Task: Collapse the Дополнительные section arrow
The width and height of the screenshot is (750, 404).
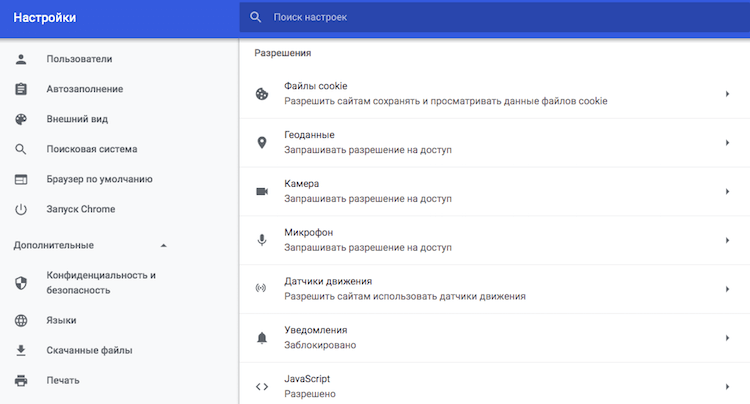Action: pos(164,245)
